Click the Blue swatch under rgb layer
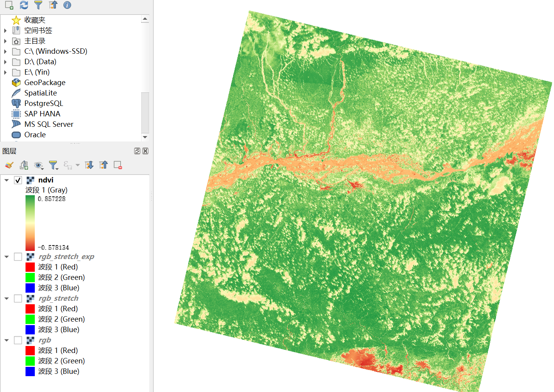554x392 pixels. (x=30, y=372)
